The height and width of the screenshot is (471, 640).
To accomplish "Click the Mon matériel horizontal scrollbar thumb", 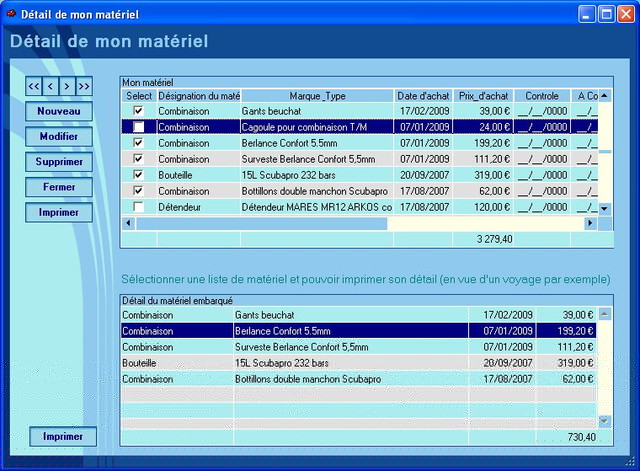I will point(262,223).
